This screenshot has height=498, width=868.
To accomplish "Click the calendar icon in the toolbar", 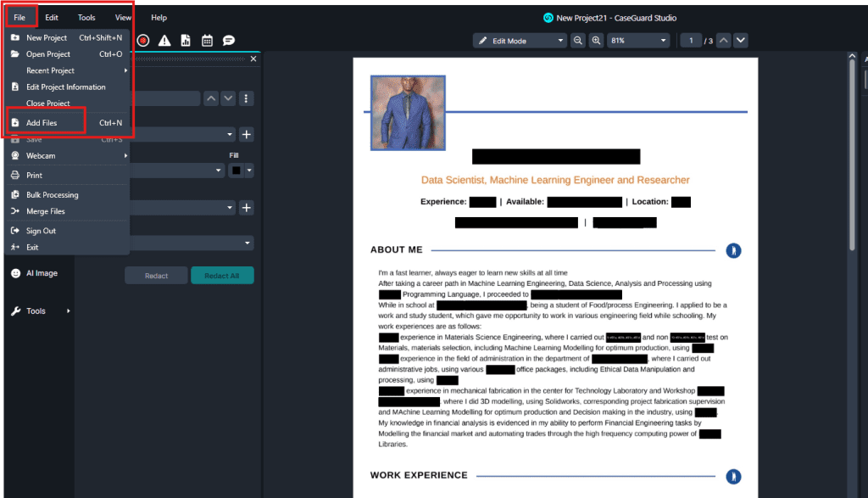I will [x=207, y=41].
